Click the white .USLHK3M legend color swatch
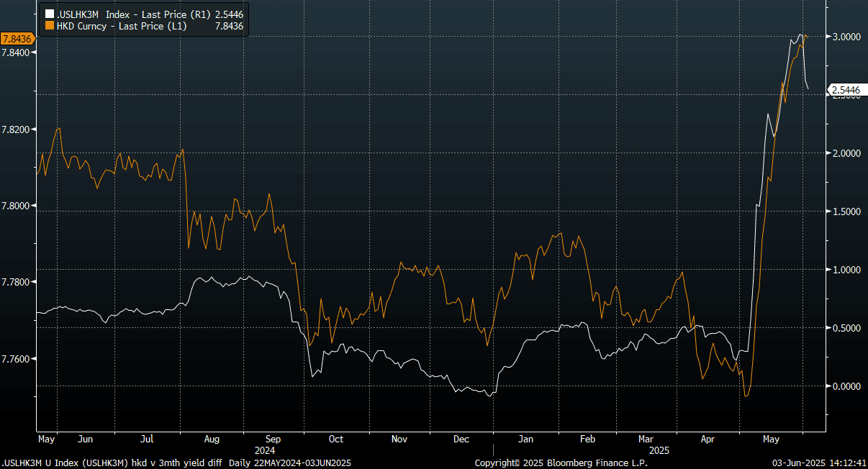 (x=49, y=14)
